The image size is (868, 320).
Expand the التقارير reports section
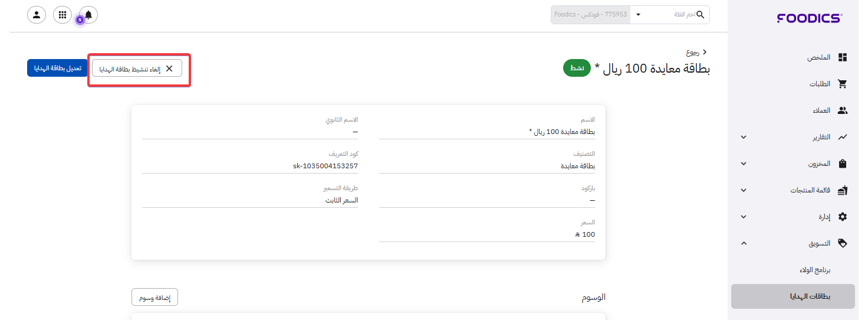[x=744, y=137]
